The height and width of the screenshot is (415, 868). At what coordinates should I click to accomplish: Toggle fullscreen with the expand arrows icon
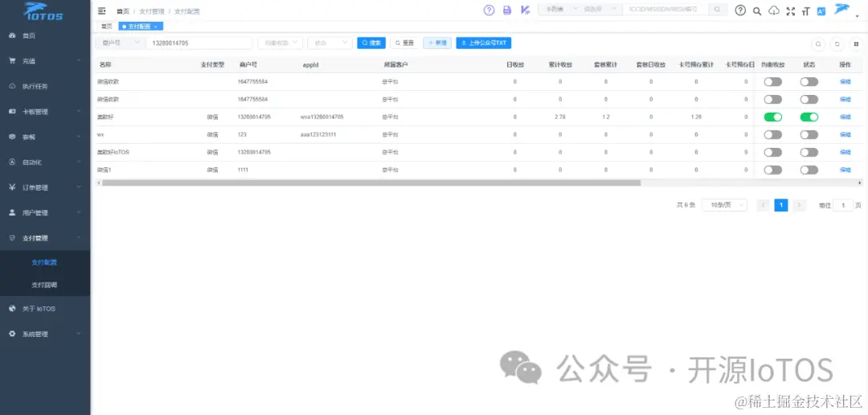coord(791,10)
